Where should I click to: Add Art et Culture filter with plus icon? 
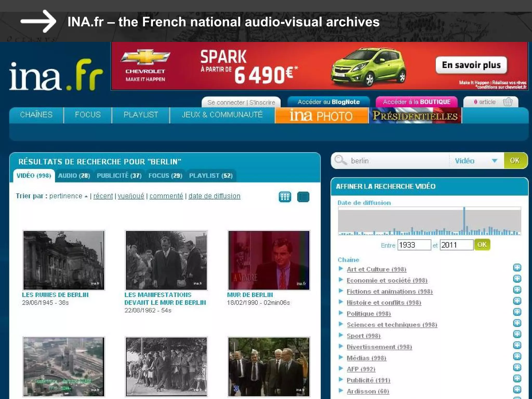pyautogui.click(x=517, y=268)
